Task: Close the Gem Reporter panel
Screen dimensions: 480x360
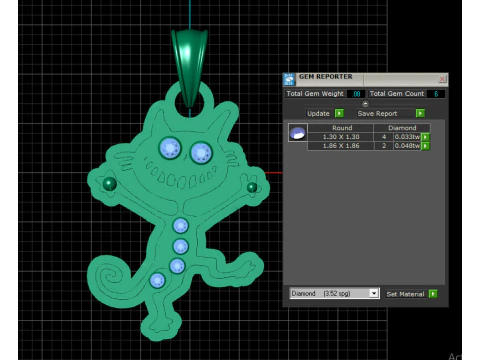Action: pos(442,79)
